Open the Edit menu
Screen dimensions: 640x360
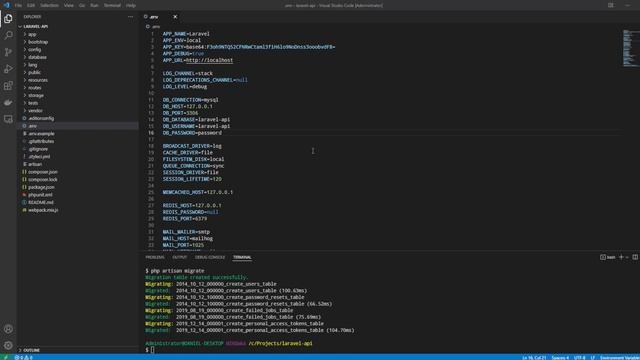(31, 5)
